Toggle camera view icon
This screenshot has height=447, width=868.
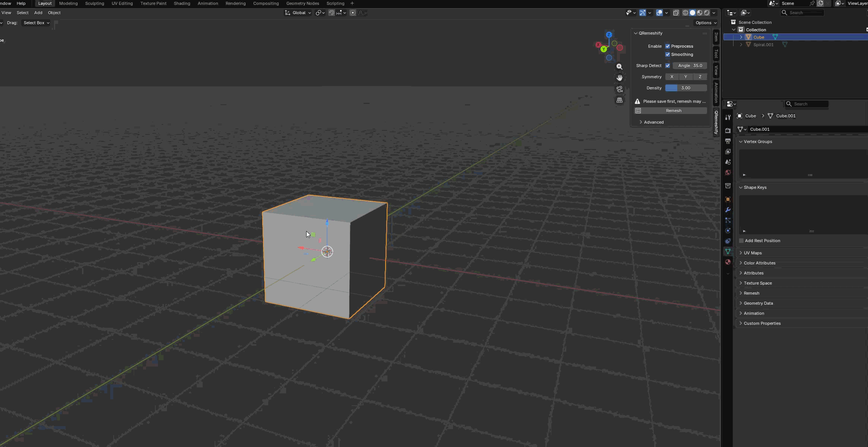(619, 89)
